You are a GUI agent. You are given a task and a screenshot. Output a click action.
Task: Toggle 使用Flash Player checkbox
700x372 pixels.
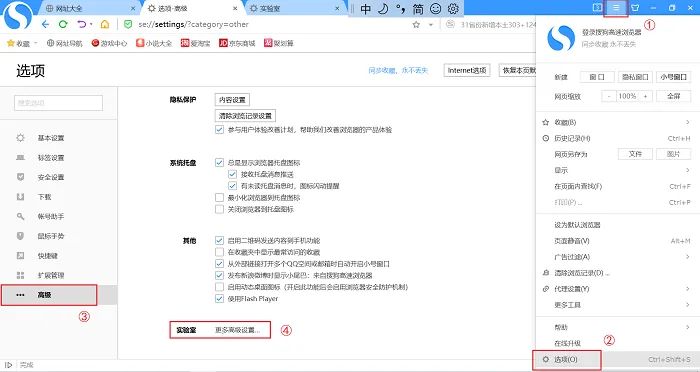pos(219,298)
